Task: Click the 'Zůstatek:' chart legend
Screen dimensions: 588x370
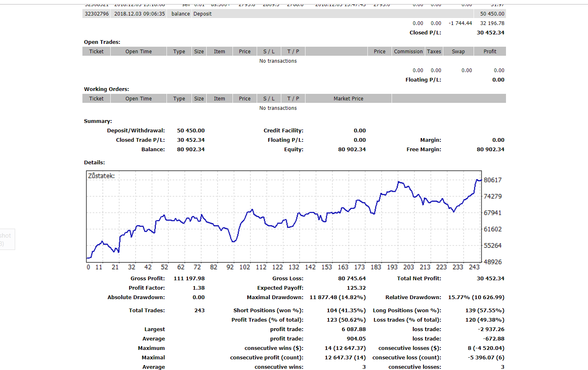Action: pyautogui.click(x=101, y=176)
